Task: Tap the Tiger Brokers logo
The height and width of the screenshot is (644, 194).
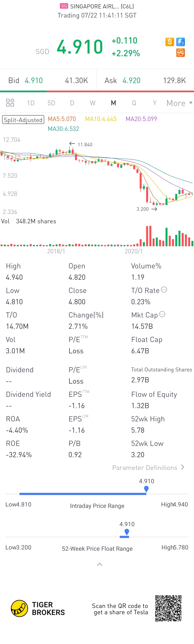Action: [20, 608]
